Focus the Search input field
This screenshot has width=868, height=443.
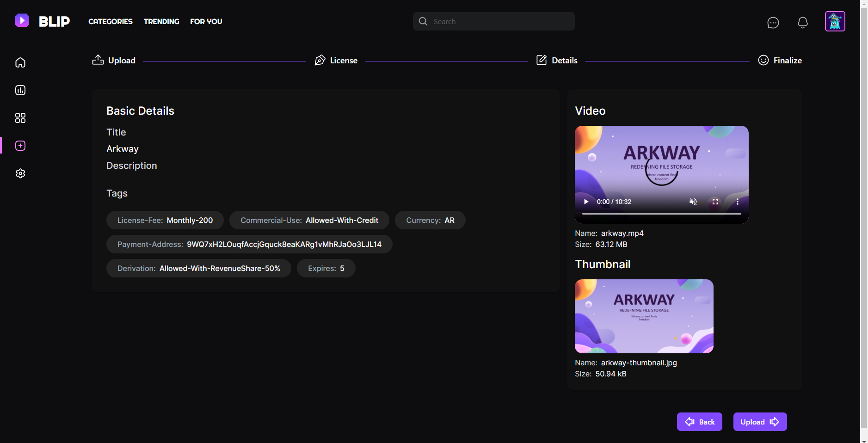[x=494, y=21]
